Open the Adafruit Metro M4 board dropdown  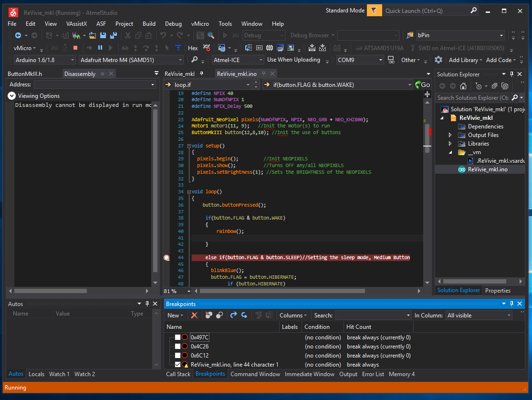(x=131, y=60)
